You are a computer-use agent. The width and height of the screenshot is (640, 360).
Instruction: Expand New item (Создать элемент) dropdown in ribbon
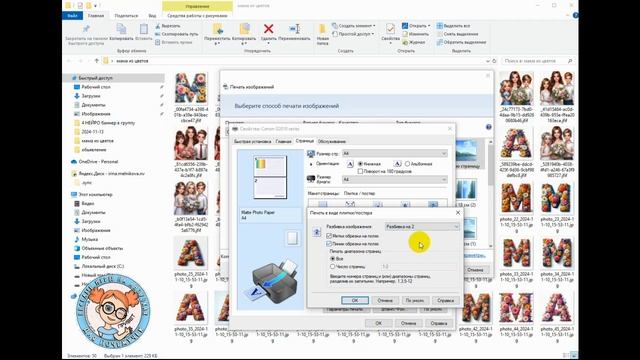click(x=353, y=26)
